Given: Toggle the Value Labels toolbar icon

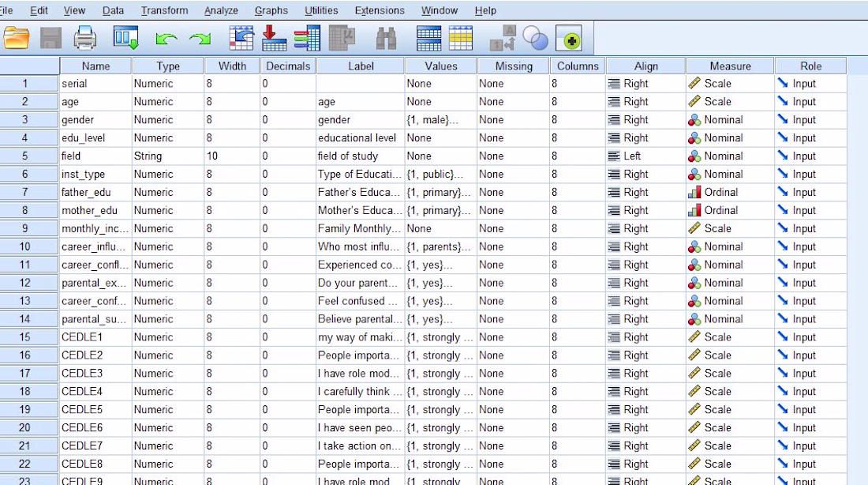Looking at the screenshot, I should coord(503,38).
